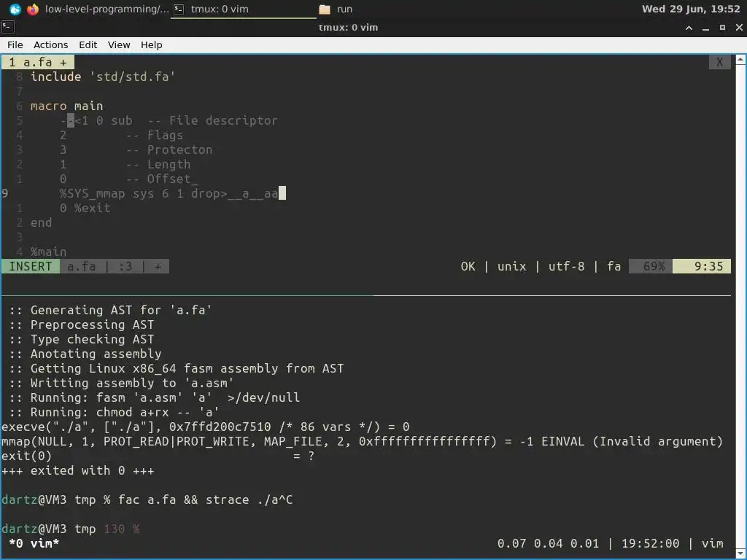
Task: Click the 69% position indicator
Action: [x=651, y=267]
